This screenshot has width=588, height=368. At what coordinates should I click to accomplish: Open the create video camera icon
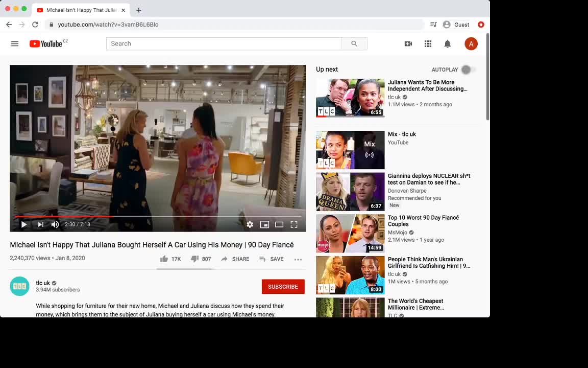[408, 44]
